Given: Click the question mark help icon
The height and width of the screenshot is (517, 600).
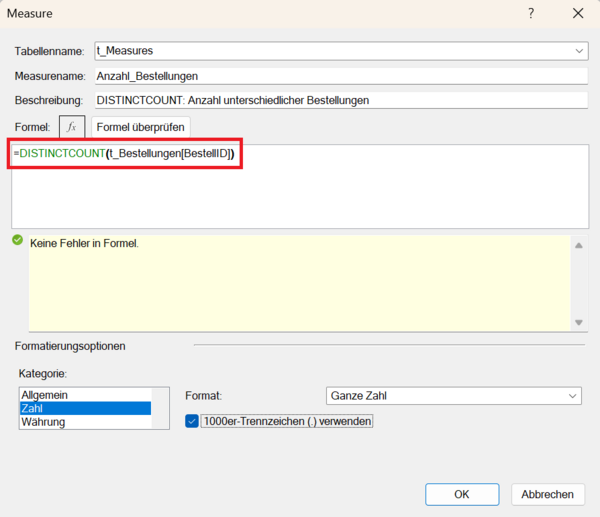Looking at the screenshot, I should (x=530, y=14).
